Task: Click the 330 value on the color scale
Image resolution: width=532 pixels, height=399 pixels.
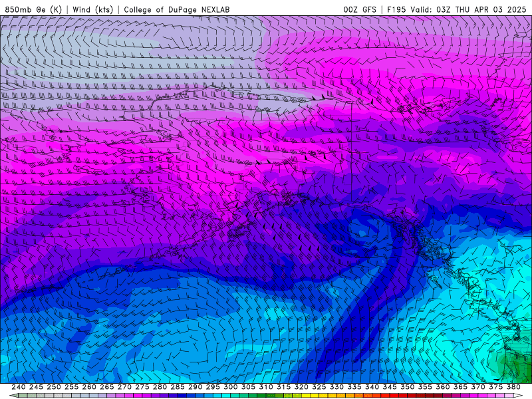Action: [336, 387]
